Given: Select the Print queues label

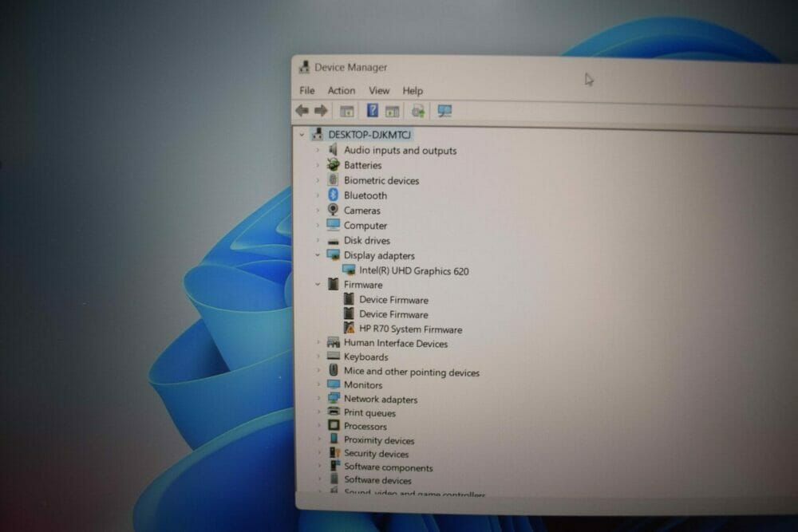Looking at the screenshot, I should (369, 413).
